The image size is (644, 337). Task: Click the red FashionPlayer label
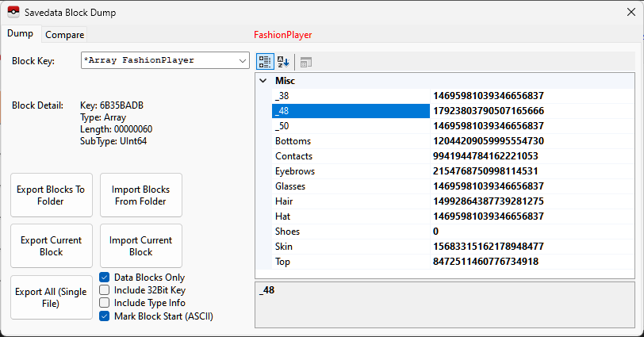click(x=282, y=35)
